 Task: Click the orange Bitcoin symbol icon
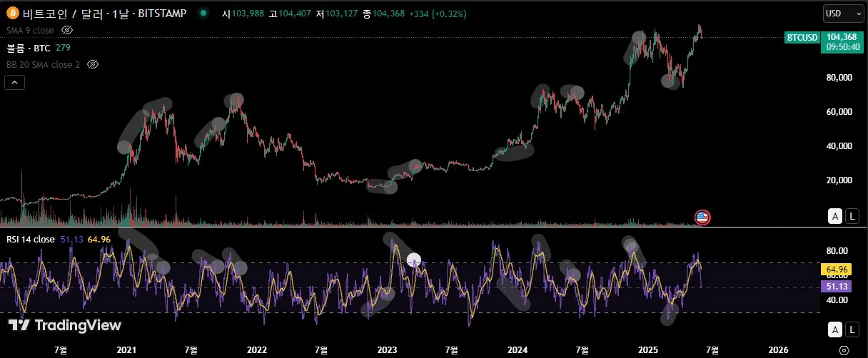click(x=13, y=13)
